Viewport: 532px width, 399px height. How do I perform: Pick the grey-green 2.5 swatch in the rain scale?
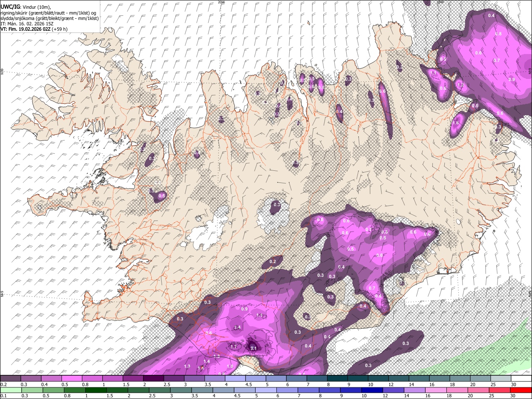[160, 390]
